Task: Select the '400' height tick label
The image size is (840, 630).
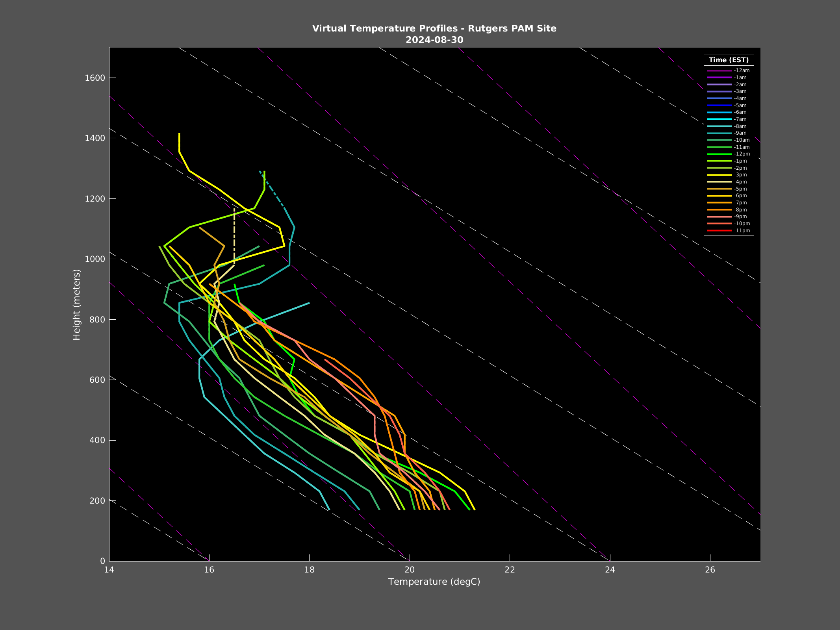Action: pyautogui.click(x=97, y=440)
